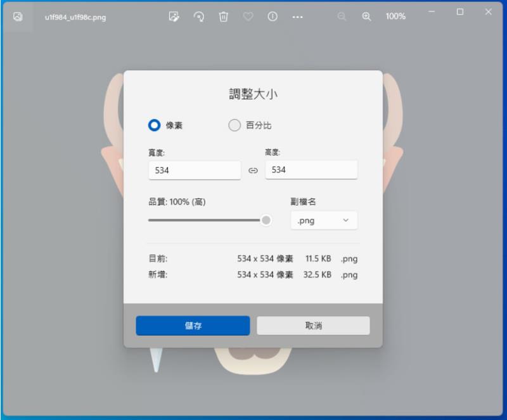Open file info with the info icon
This screenshot has width=507, height=420.
273,16
